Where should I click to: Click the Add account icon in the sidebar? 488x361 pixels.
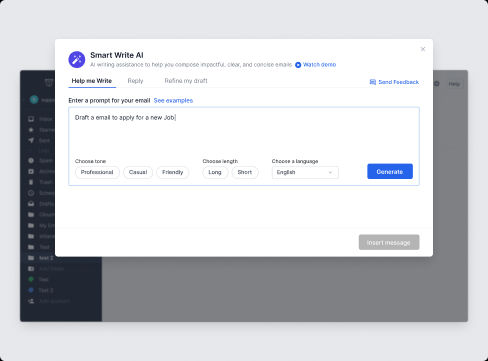tap(31, 301)
